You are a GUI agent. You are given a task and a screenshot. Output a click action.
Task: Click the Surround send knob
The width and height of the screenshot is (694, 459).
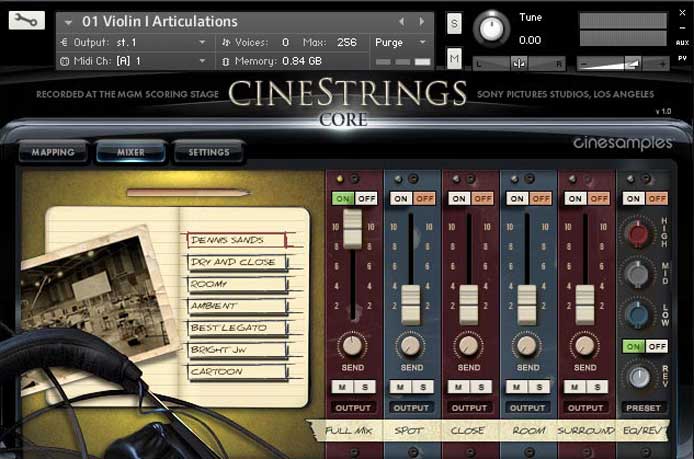coord(585,345)
